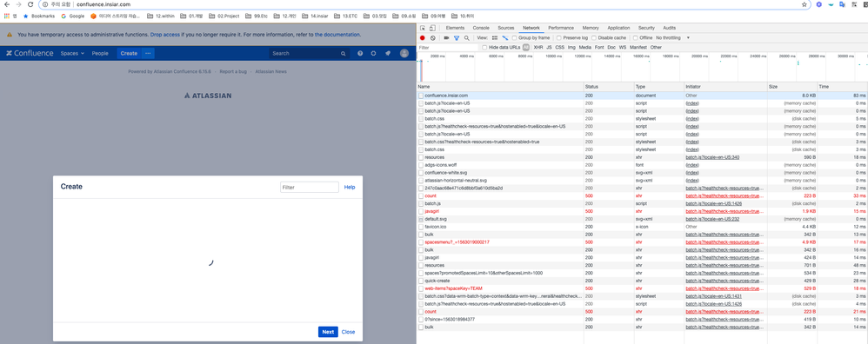Sort network table by Type column
Screen dimensions: 868x344
click(658, 87)
